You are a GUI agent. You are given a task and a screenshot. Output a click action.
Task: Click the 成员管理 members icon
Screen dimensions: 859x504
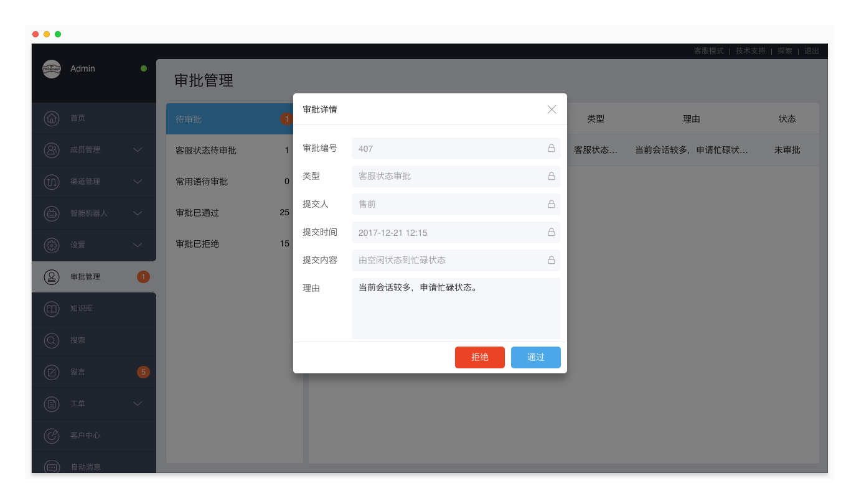tap(52, 150)
